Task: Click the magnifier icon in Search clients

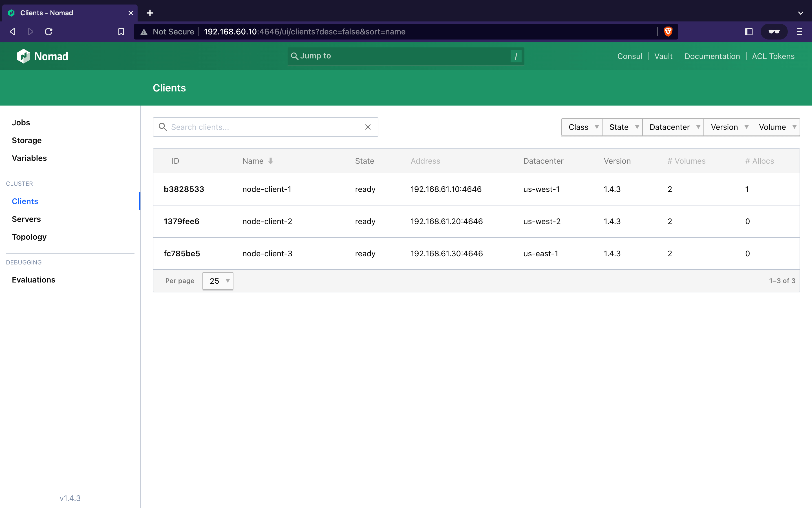Action: pyautogui.click(x=163, y=127)
